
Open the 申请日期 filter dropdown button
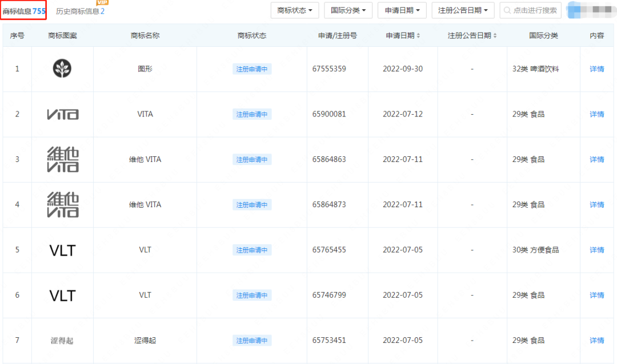(x=402, y=10)
